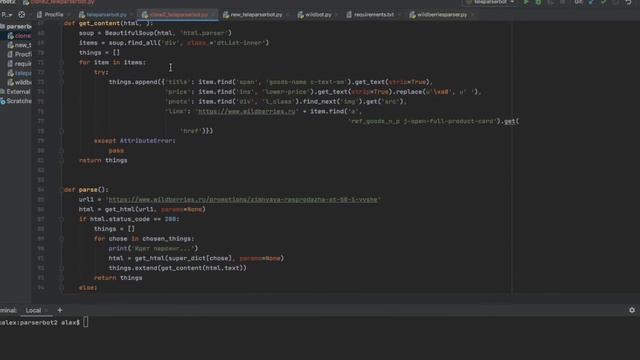Image resolution: width=640 pixels, height=360 pixels.
Task: Click the 'things = []' line 70
Action: click(100, 53)
